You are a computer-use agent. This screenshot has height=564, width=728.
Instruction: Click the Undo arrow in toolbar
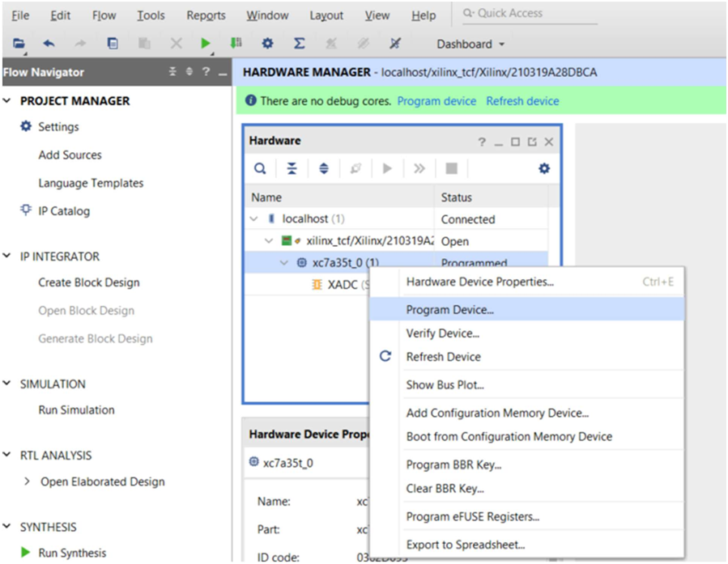coord(49,44)
